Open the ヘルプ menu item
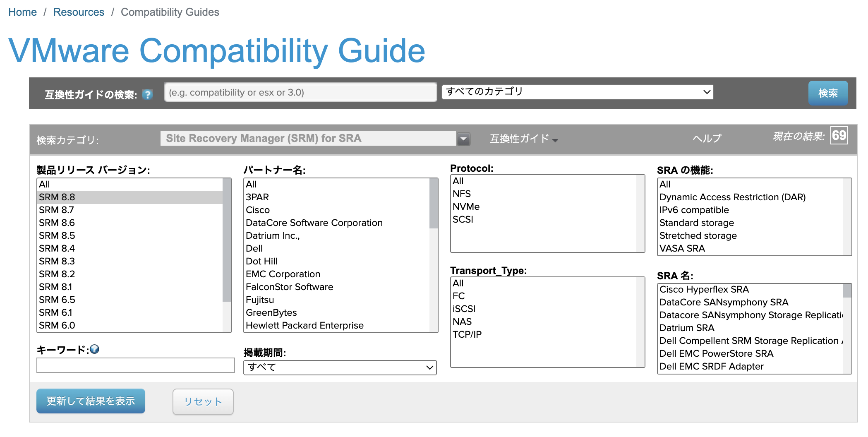868x437 pixels. (707, 139)
